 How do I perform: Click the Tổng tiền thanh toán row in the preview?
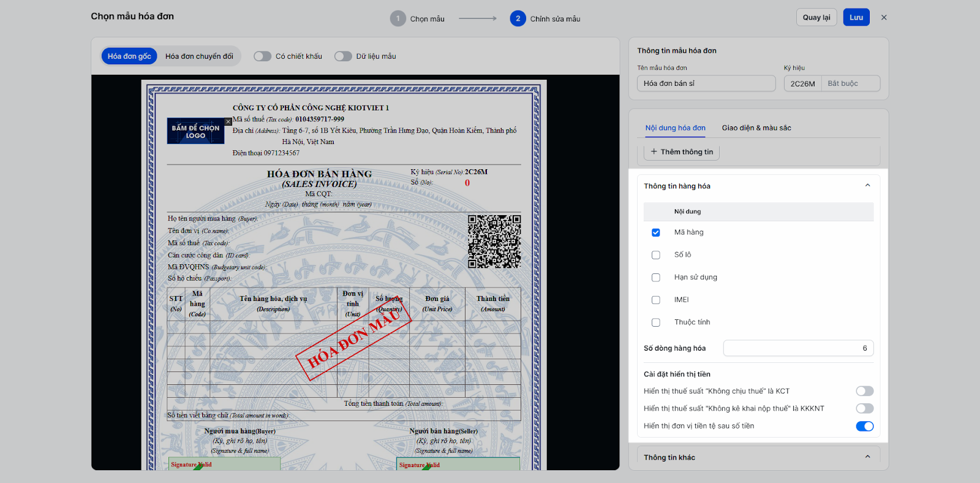[x=344, y=404]
